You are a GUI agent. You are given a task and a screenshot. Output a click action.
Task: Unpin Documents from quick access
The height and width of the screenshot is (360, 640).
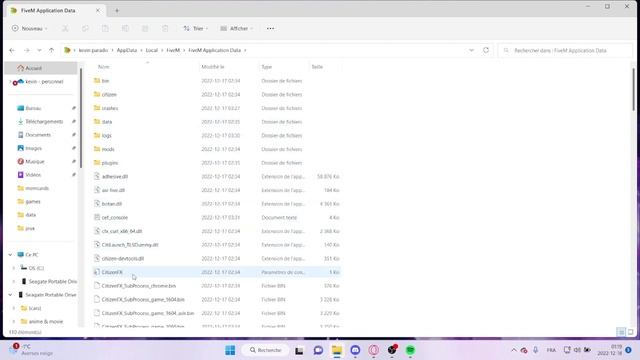74,135
